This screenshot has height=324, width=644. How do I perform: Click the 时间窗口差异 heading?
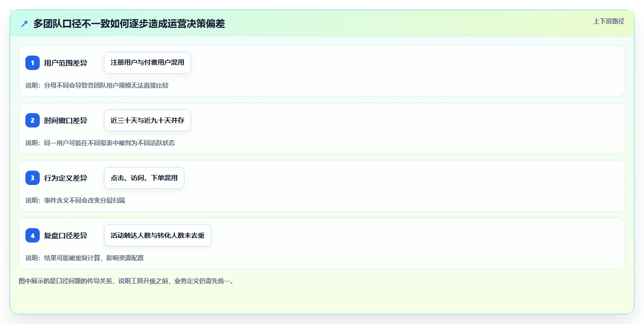tap(66, 120)
